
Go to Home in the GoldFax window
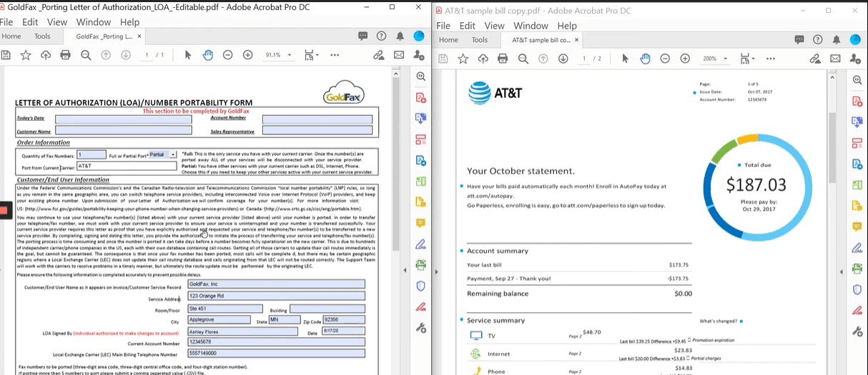tap(11, 36)
